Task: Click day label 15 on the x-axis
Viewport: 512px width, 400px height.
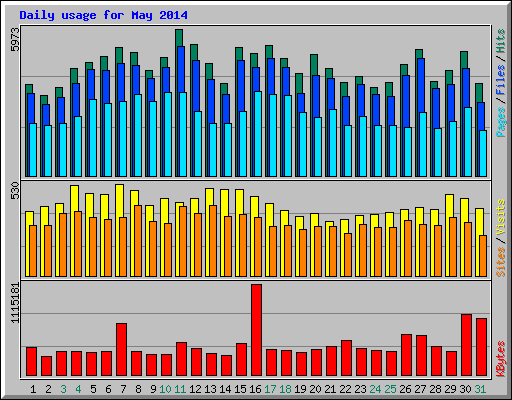Action: pos(240,389)
